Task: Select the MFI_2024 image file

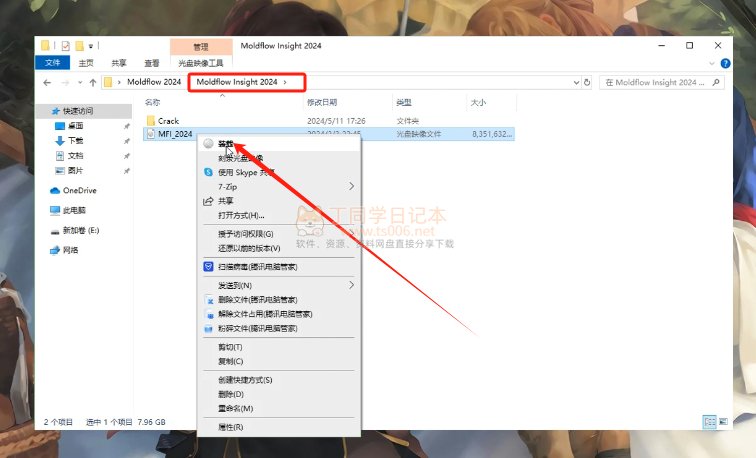Action: (175, 134)
